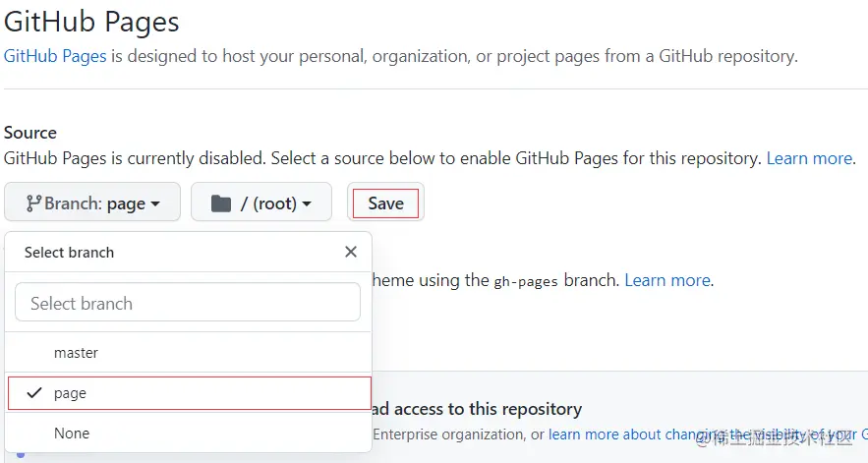Click the Select branch popup title
Screen dimensions: 868x463
(x=69, y=253)
